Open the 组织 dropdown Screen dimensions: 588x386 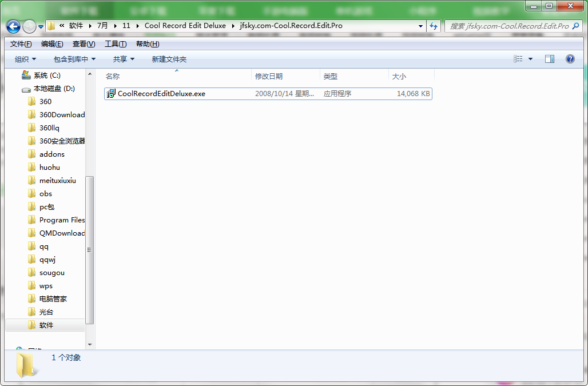click(x=26, y=59)
